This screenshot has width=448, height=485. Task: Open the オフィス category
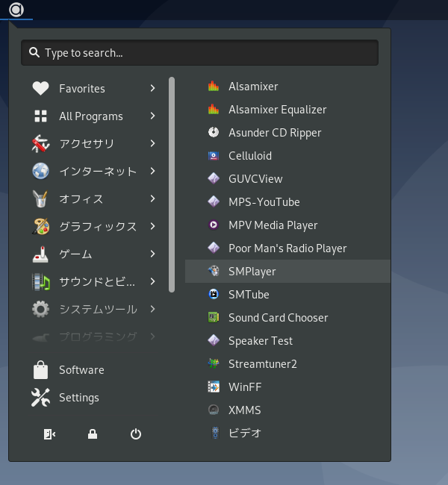(x=94, y=198)
